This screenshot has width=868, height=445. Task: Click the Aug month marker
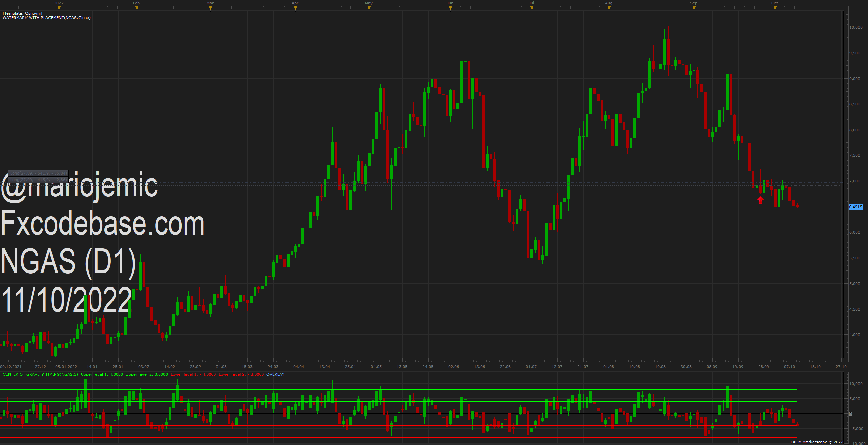coord(609,9)
